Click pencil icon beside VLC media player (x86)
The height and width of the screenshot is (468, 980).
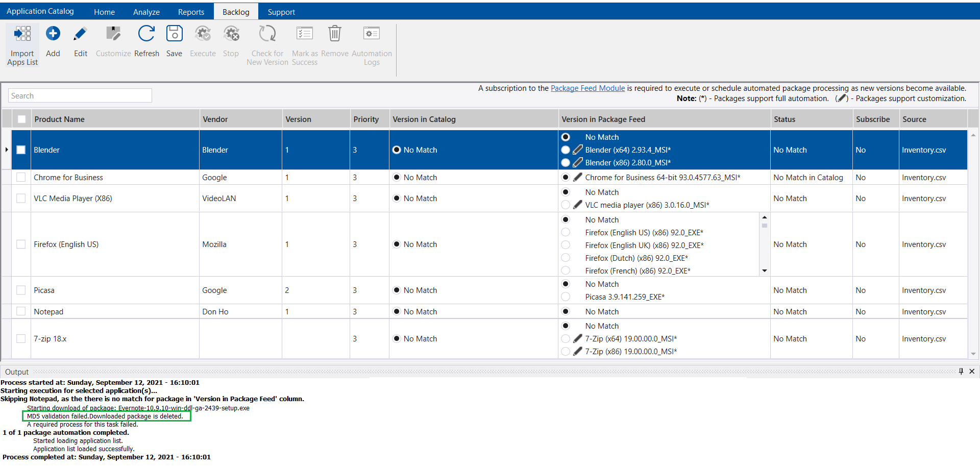coord(578,205)
